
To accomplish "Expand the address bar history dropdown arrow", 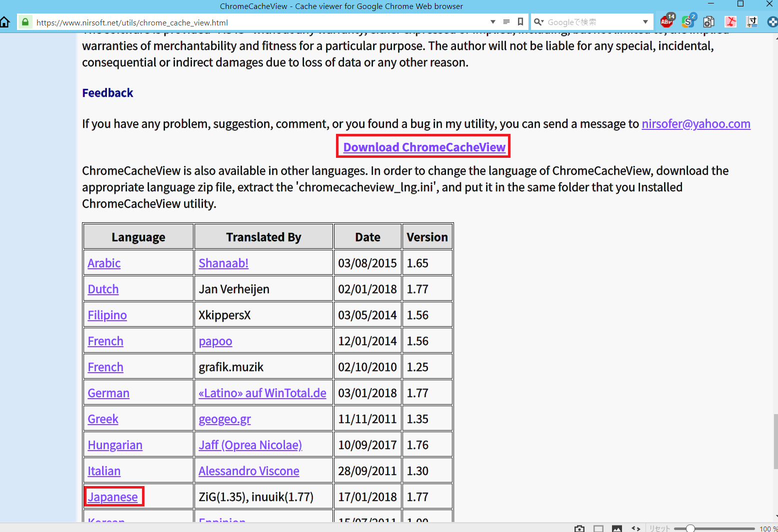I will click(492, 22).
